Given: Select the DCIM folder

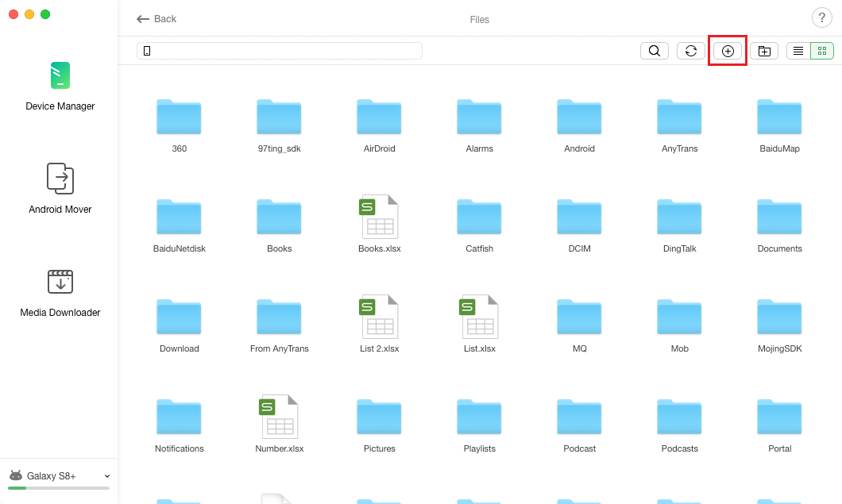Looking at the screenshot, I should 579,217.
